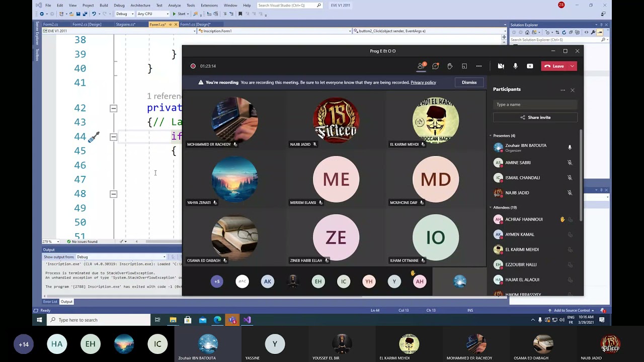Open Microsoft Teams taskbar icon
Viewport: 644px width, 362px height.
[x=232, y=320]
